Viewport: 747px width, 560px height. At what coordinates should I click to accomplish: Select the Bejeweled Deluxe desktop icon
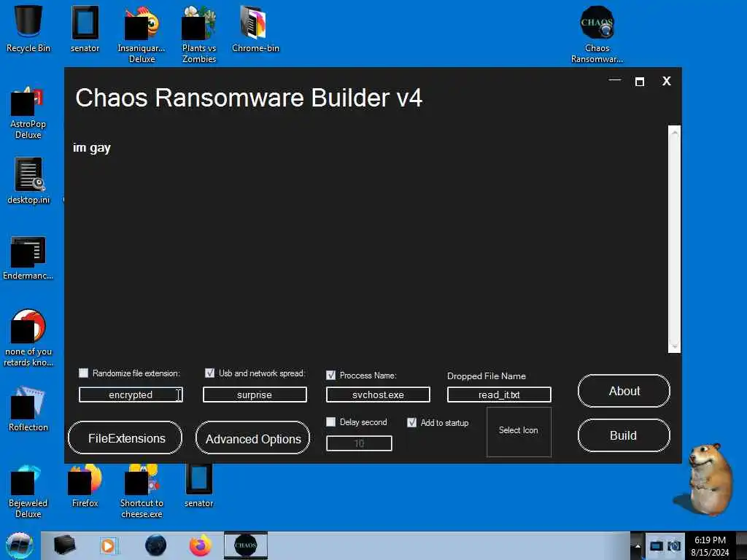(x=28, y=491)
